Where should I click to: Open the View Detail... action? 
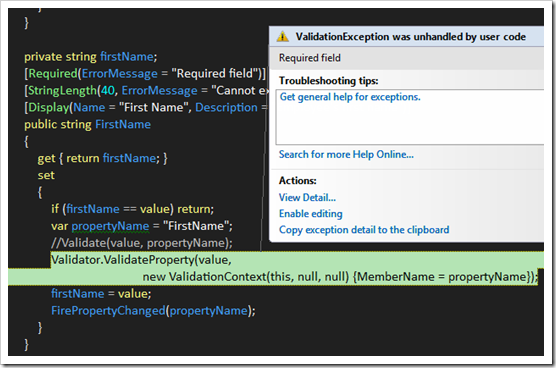tap(307, 197)
